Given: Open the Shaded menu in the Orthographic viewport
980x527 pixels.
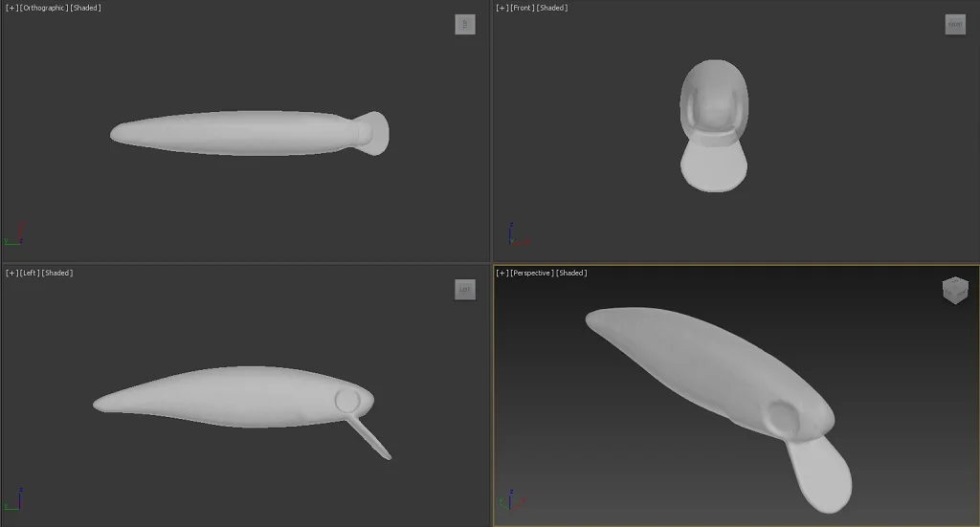Looking at the screenshot, I should (86, 8).
